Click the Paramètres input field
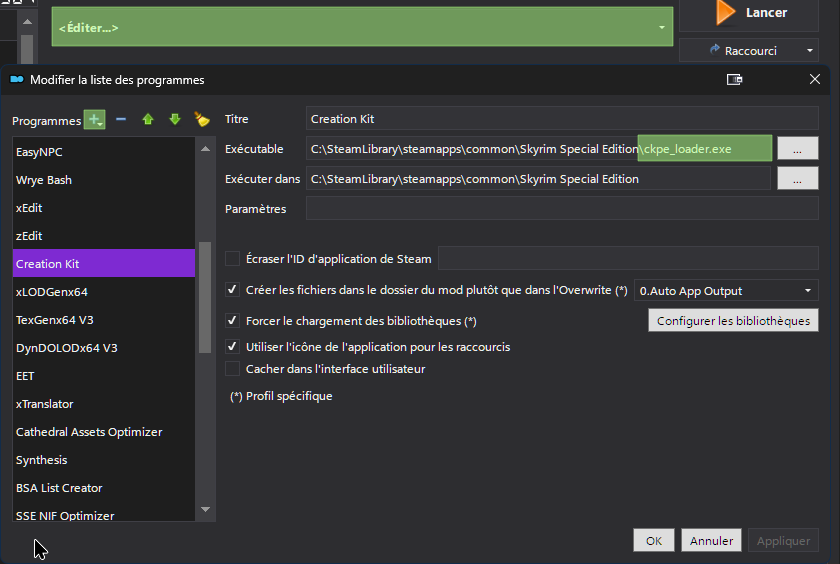 point(562,208)
